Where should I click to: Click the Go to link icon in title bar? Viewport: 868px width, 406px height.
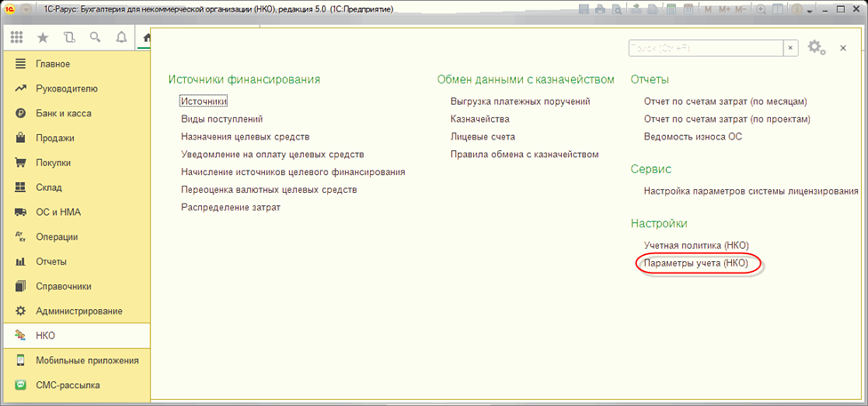coord(652,10)
